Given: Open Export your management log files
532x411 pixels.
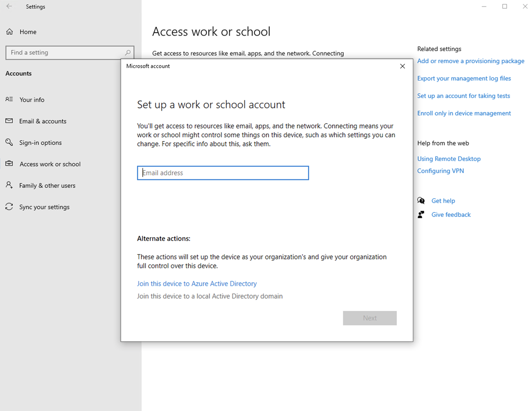Looking at the screenshot, I should (x=464, y=78).
